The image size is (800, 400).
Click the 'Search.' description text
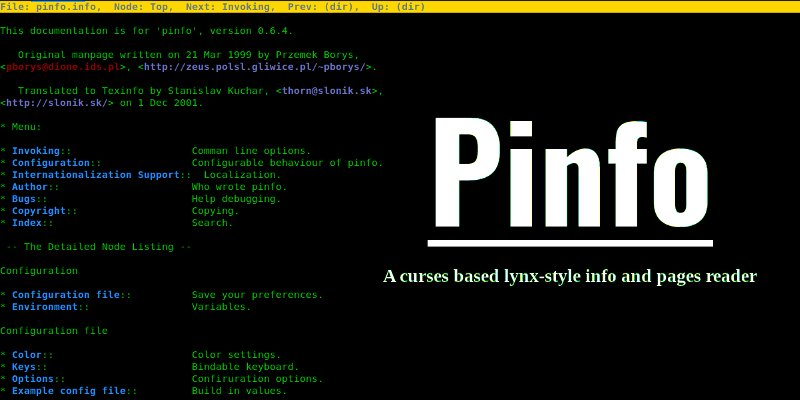coord(212,223)
